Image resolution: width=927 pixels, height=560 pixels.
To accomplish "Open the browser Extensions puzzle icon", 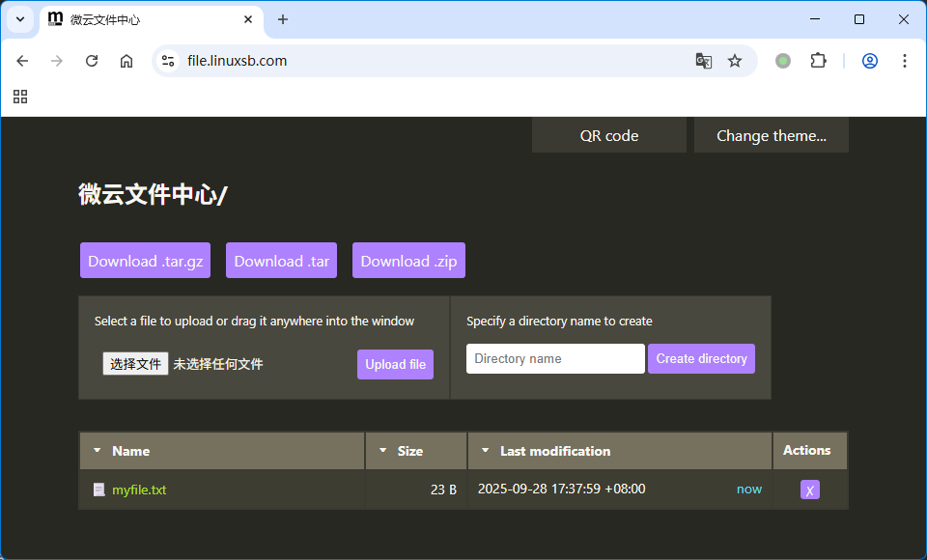I will tap(818, 61).
